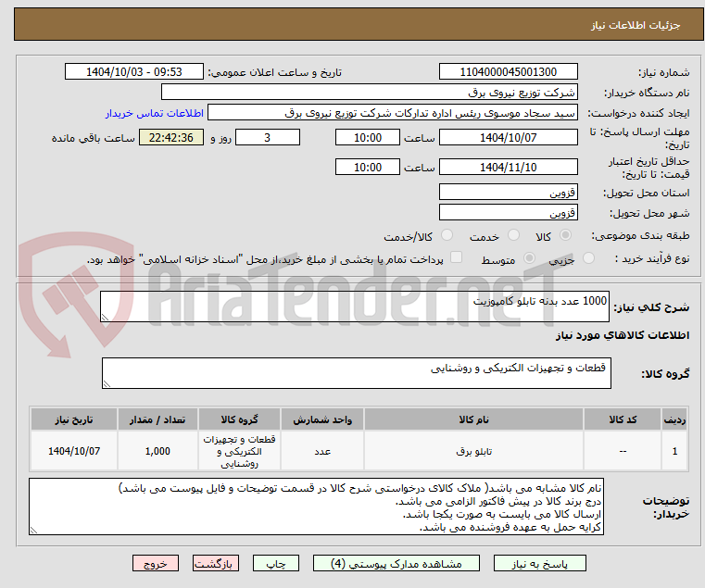Toggle the اسناد خزانه اسلامی payment checkbox
Viewport: 705px width, 588px height.
point(456,257)
